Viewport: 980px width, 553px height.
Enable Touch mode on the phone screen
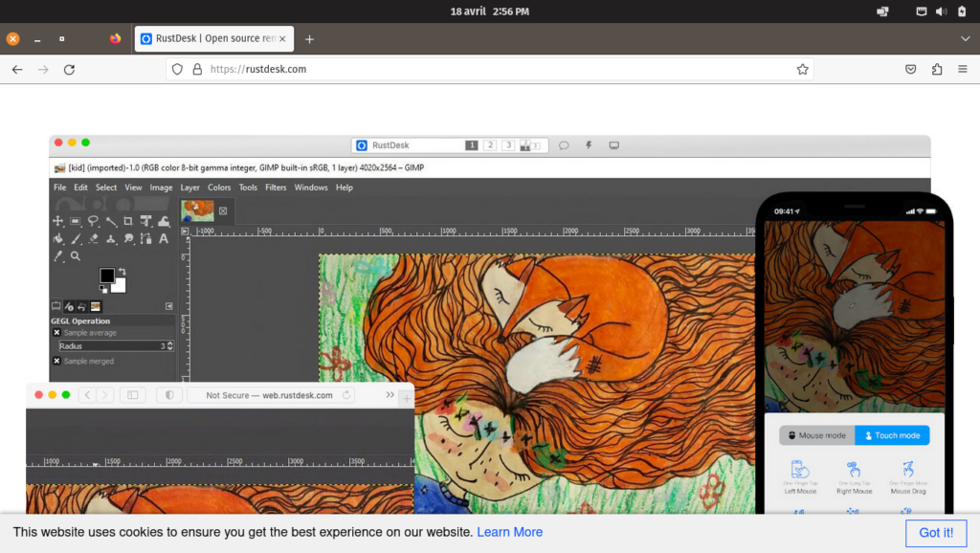coord(893,435)
